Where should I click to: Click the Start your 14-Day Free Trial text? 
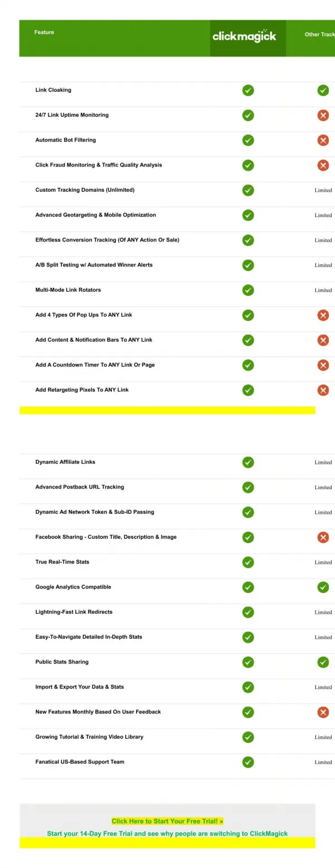(167, 833)
